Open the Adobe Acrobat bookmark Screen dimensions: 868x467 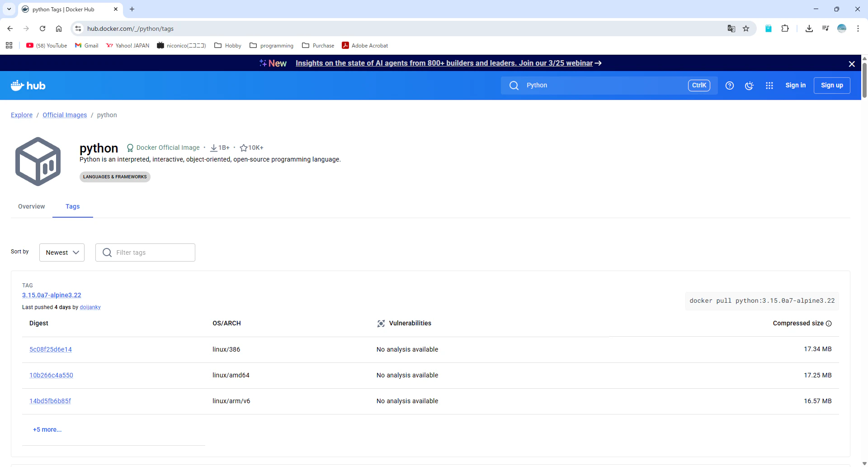(365, 46)
